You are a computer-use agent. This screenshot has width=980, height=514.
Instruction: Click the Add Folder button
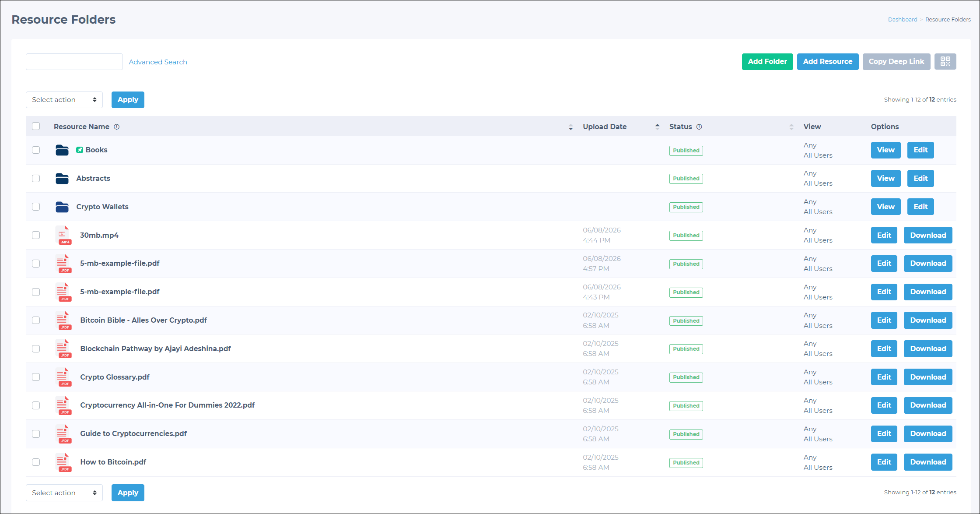click(x=767, y=62)
